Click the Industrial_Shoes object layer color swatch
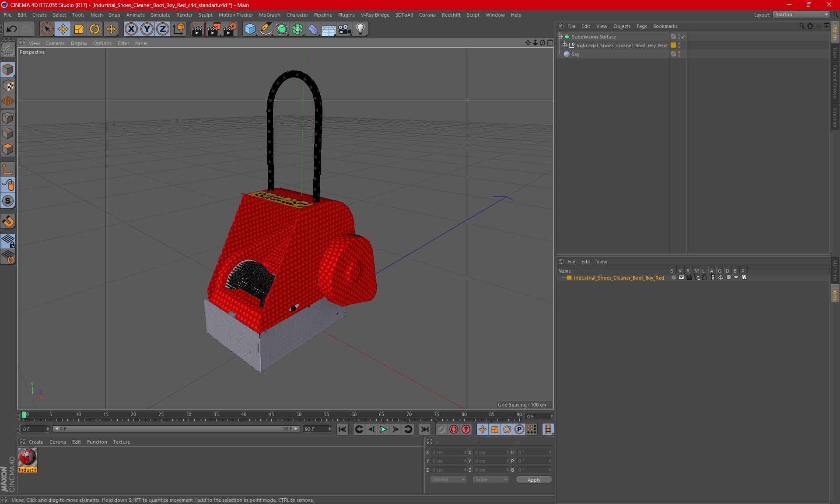This screenshot has height=504, width=840. tap(673, 45)
